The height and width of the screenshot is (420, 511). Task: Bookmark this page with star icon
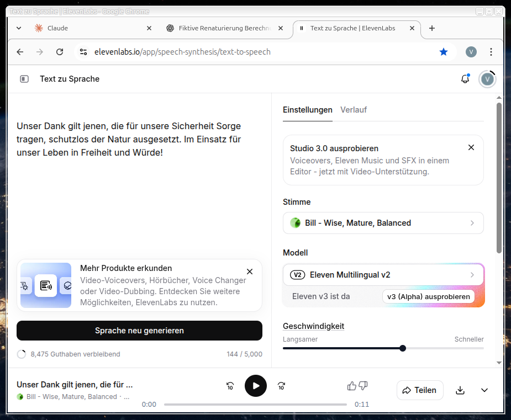444,52
